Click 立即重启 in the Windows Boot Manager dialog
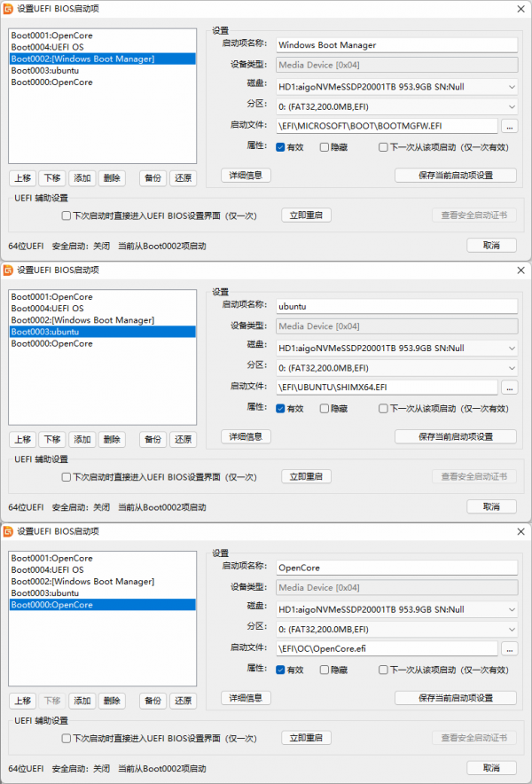The width and height of the screenshot is (532, 784). (306, 216)
